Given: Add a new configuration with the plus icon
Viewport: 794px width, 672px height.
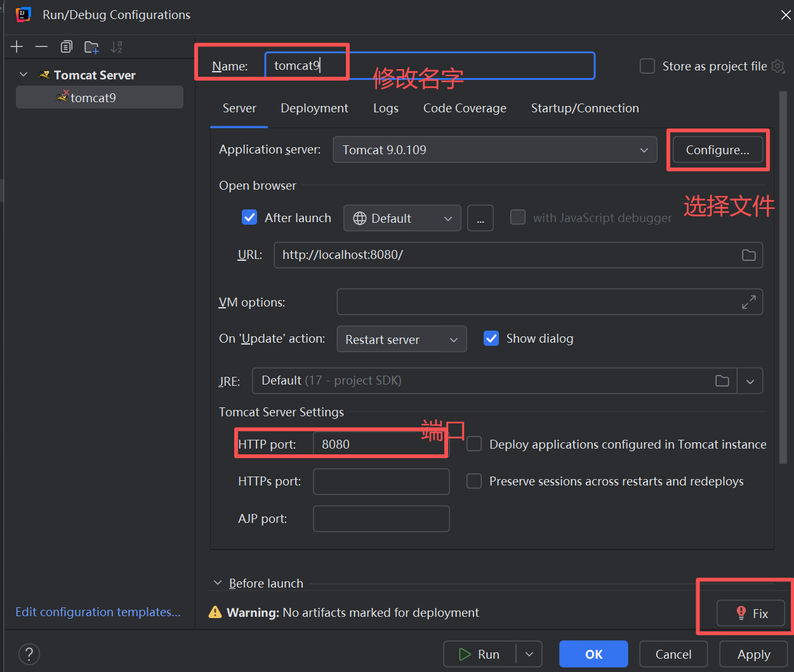Looking at the screenshot, I should (x=17, y=46).
